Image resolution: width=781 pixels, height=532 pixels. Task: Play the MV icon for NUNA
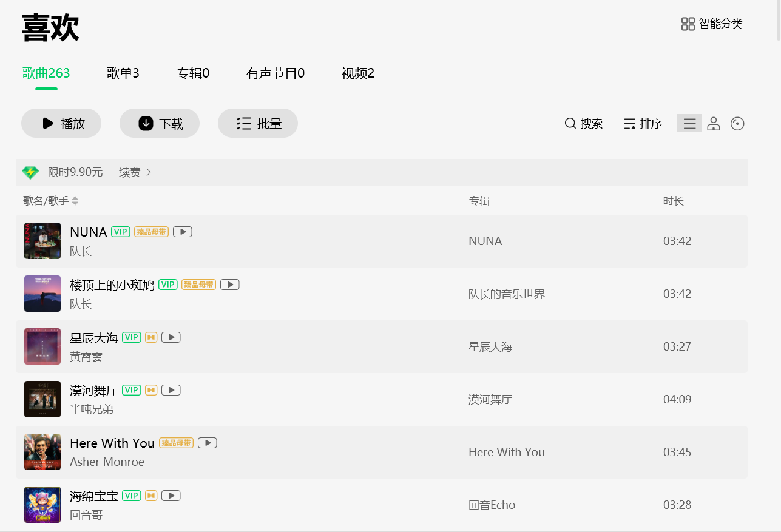(x=183, y=232)
